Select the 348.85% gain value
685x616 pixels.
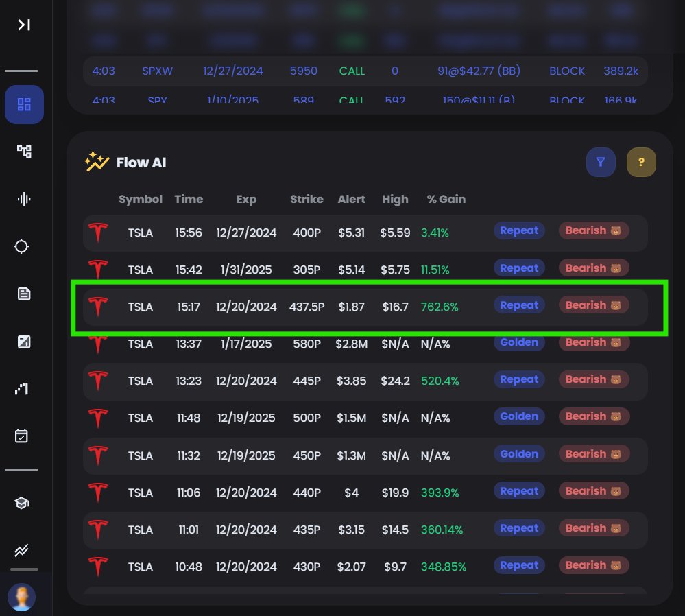point(444,567)
